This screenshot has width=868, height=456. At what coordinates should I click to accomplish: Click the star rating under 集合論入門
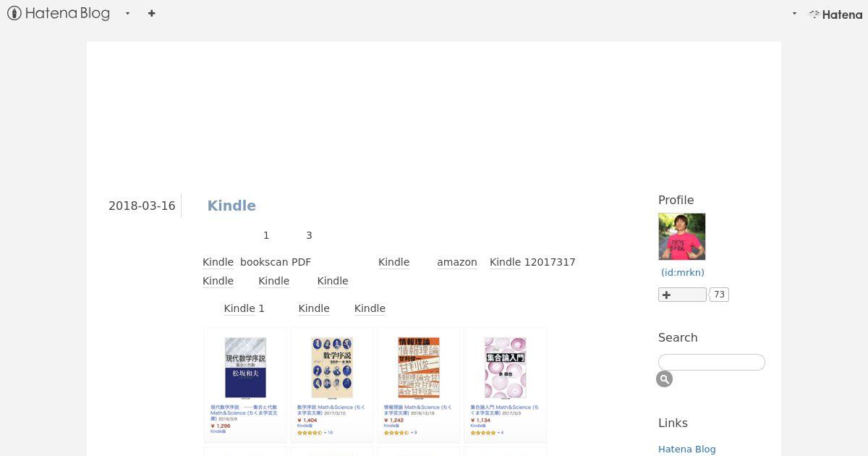[x=483, y=433]
